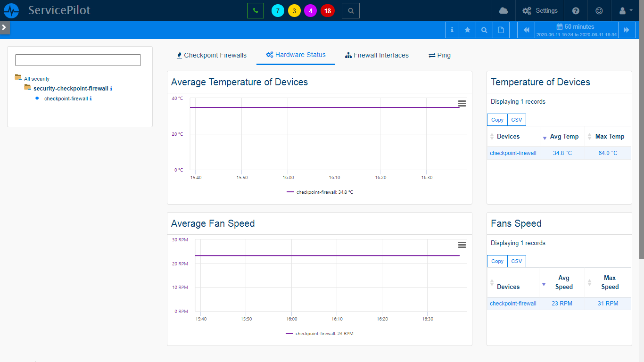The image size is (644, 362).
Task: Click the red 18 alert counter badge
Action: [327, 10]
